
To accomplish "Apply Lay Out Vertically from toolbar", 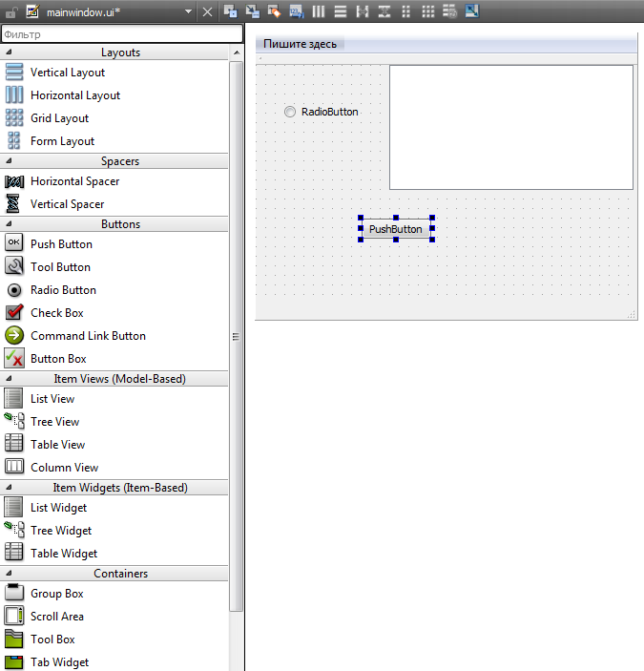I will pos(341,11).
